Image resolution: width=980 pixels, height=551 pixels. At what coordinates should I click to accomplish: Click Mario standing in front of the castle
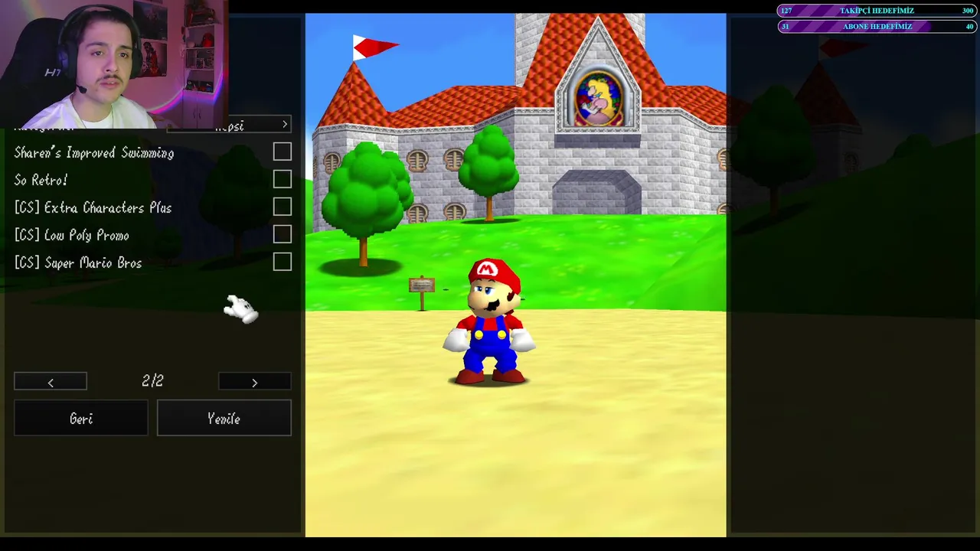coord(490,321)
